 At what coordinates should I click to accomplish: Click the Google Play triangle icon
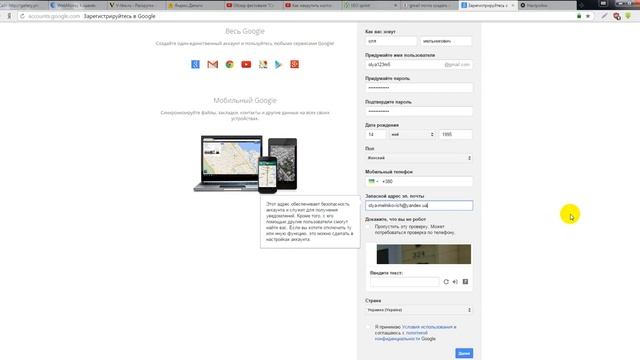pos(278,64)
